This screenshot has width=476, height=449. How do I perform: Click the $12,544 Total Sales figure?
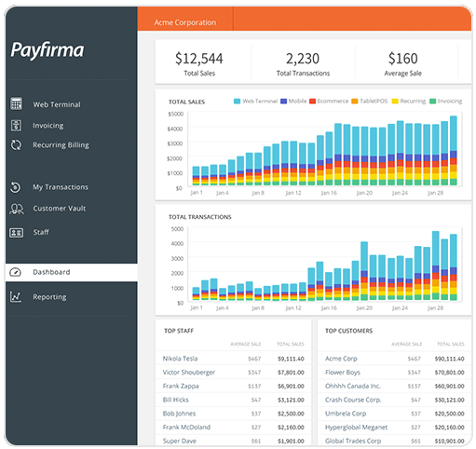tap(199, 59)
